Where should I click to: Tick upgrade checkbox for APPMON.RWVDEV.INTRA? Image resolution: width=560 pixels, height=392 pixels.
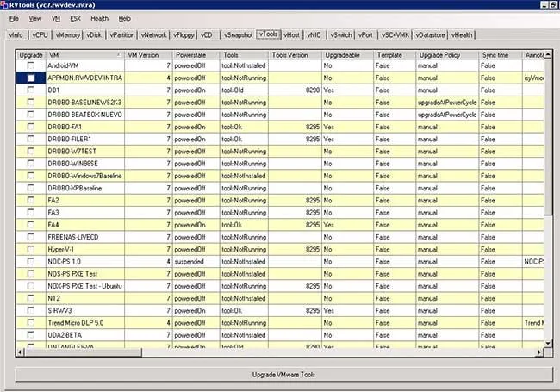[31, 78]
